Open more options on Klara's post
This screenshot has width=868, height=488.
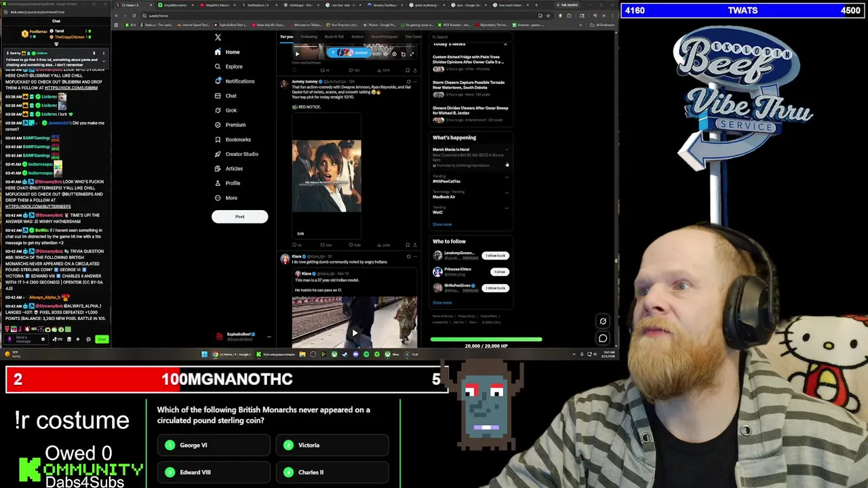[x=415, y=257]
